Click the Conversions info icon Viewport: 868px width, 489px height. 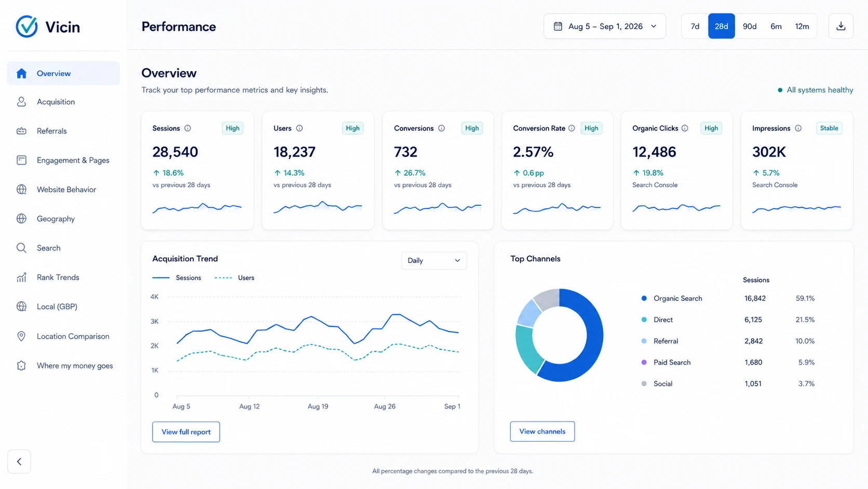(x=441, y=128)
